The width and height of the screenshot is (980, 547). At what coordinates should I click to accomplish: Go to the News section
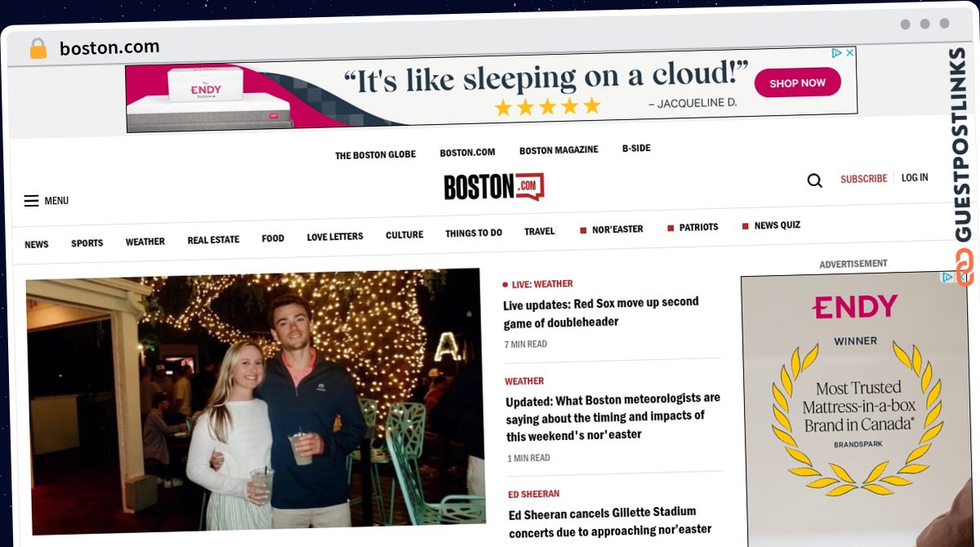coord(36,244)
